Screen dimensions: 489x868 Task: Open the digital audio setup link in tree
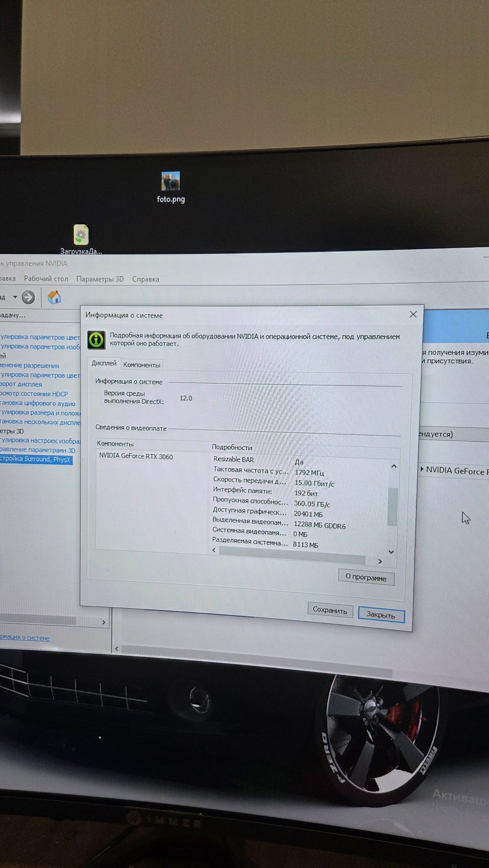coord(37,404)
